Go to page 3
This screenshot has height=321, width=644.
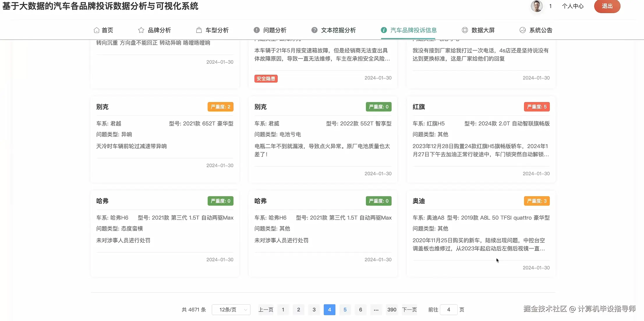click(314, 310)
